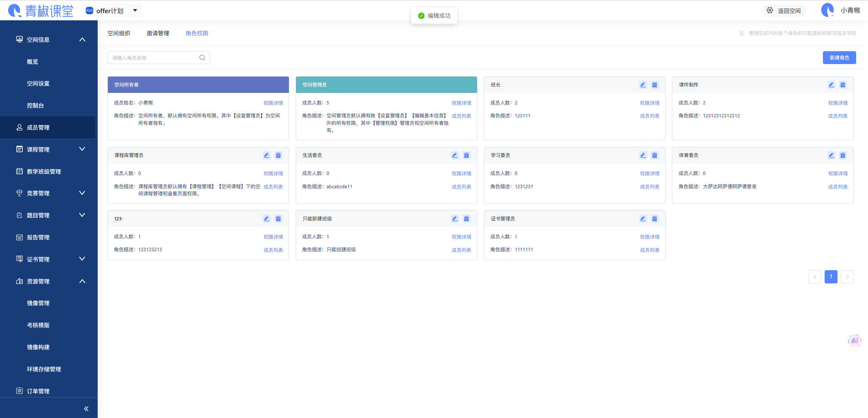Click the search magnifier icon
Viewport: 868px width, 418px height.
coord(202,58)
